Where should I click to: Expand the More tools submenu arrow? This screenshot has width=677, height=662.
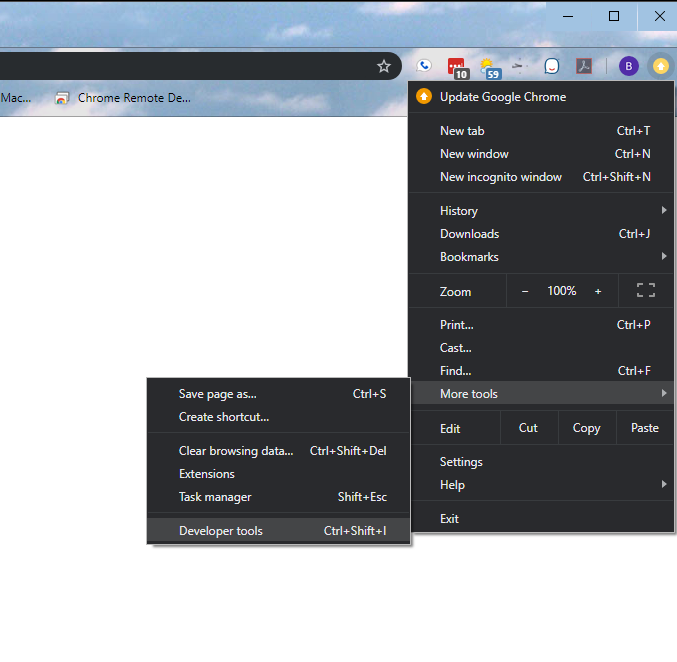pyautogui.click(x=664, y=393)
